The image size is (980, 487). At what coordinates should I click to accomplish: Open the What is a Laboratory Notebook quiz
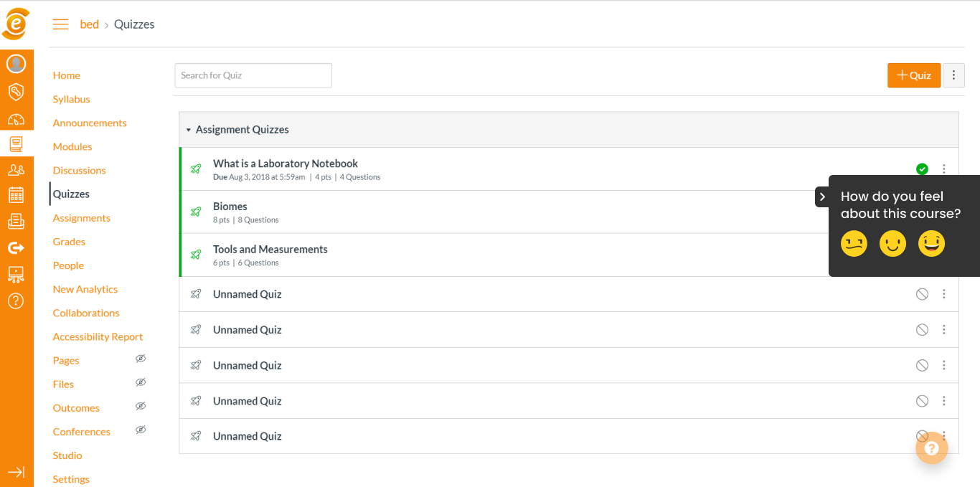tap(286, 164)
